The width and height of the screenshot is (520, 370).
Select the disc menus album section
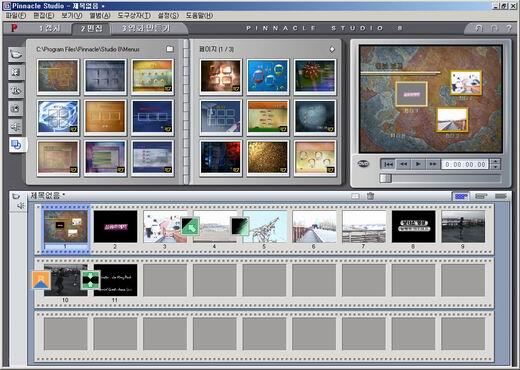click(16, 145)
